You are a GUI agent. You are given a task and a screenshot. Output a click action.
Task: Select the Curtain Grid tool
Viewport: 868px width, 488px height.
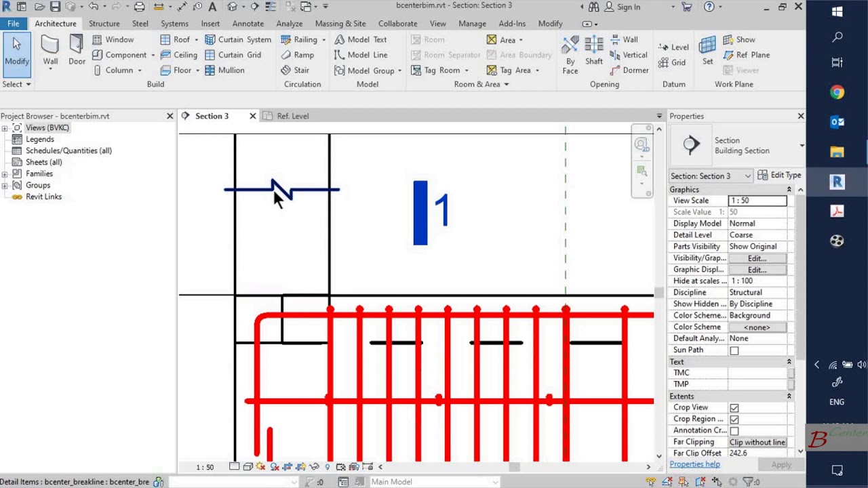[233, 55]
